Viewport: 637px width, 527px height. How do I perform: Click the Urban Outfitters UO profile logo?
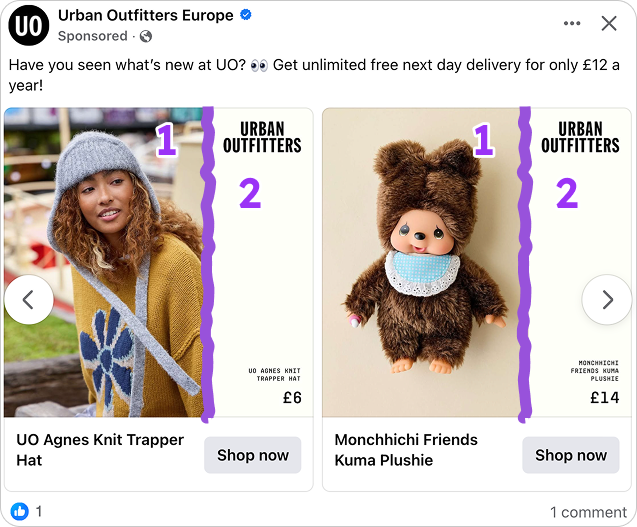point(30,26)
